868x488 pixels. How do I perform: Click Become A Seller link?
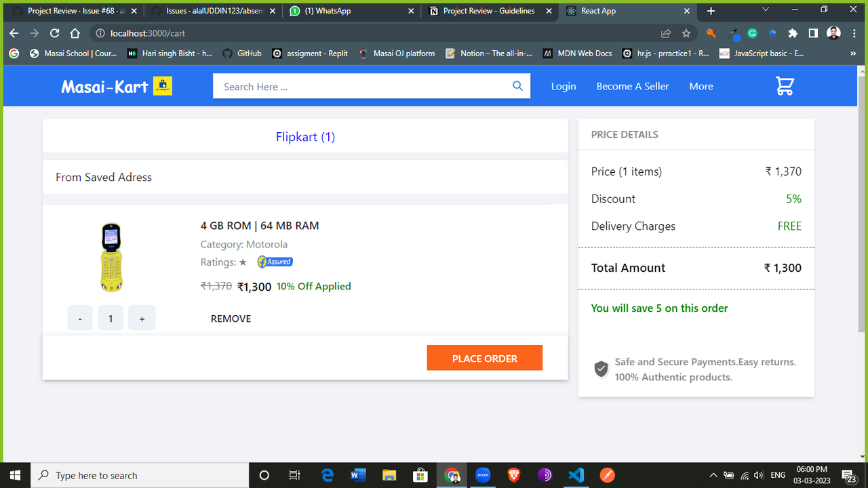pos(633,86)
